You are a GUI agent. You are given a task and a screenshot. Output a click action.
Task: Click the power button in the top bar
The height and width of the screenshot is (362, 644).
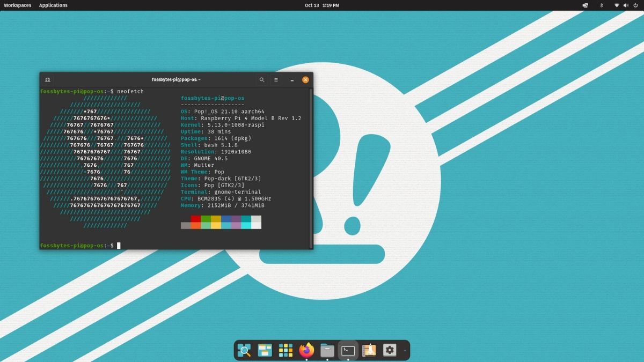[635, 5]
